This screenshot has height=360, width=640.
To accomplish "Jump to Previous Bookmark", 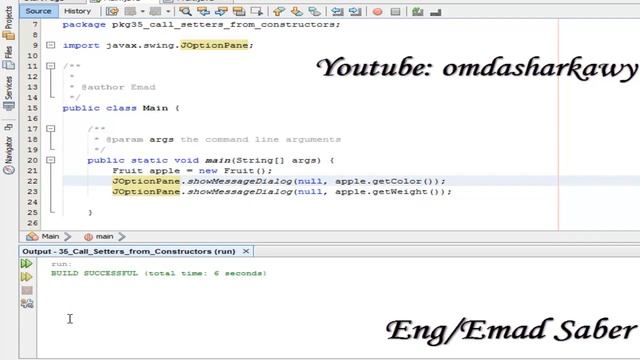I will pos(279,11).
